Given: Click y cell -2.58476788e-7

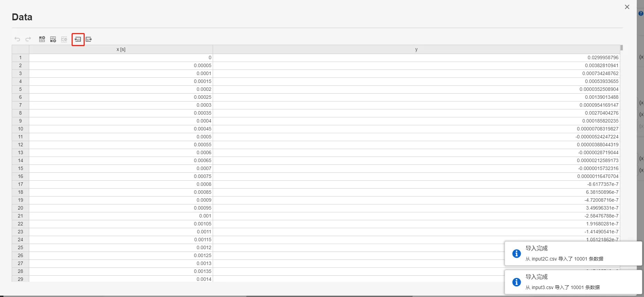Looking at the screenshot, I should click(416, 216).
